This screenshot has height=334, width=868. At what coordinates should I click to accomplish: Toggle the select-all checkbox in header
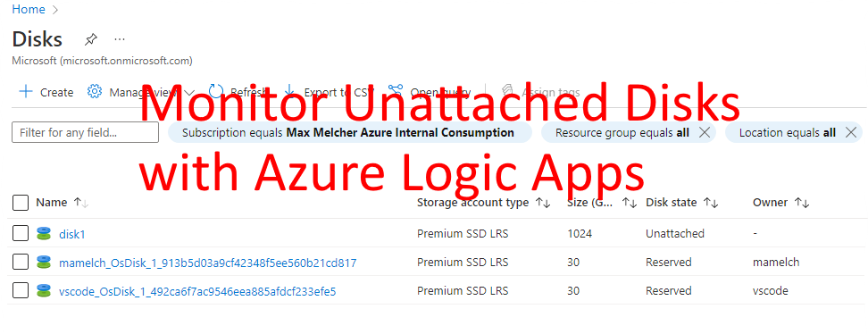click(x=21, y=203)
